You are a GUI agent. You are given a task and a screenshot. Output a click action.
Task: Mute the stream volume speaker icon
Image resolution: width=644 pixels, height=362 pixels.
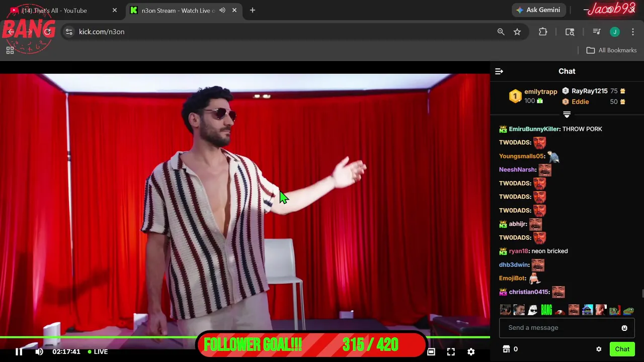point(39,352)
